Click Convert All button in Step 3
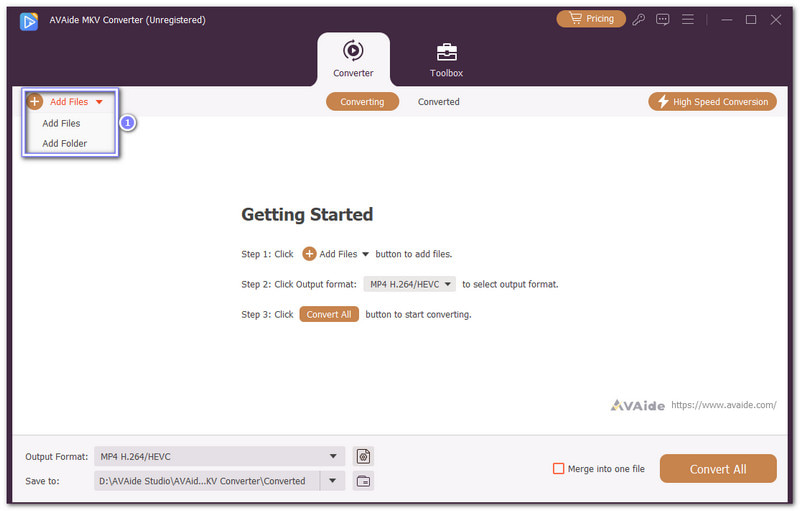This screenshot has height=511, width=800. [x=329, y=314]
